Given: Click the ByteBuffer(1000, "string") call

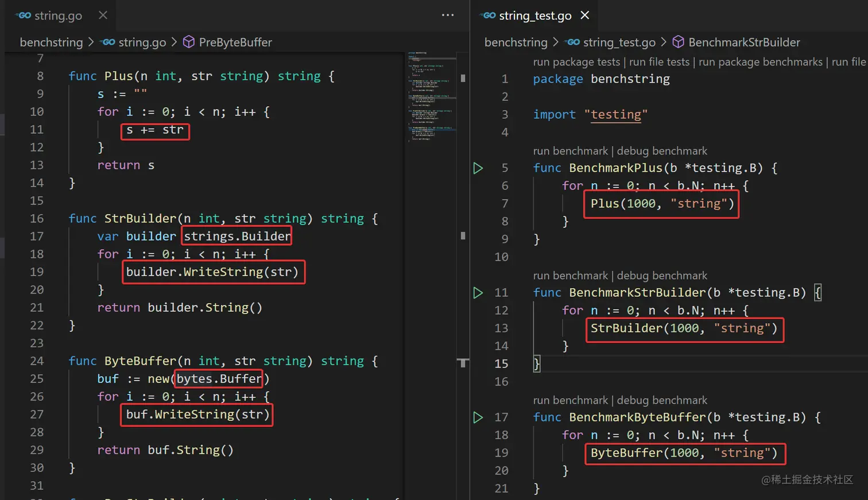Looking at the screenshot, I should (684, 453).
